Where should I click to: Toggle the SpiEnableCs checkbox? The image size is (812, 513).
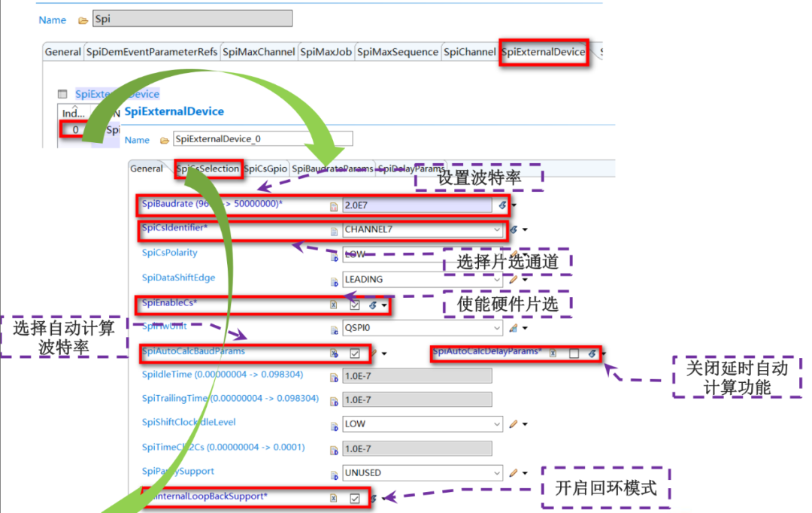[355, 305]
